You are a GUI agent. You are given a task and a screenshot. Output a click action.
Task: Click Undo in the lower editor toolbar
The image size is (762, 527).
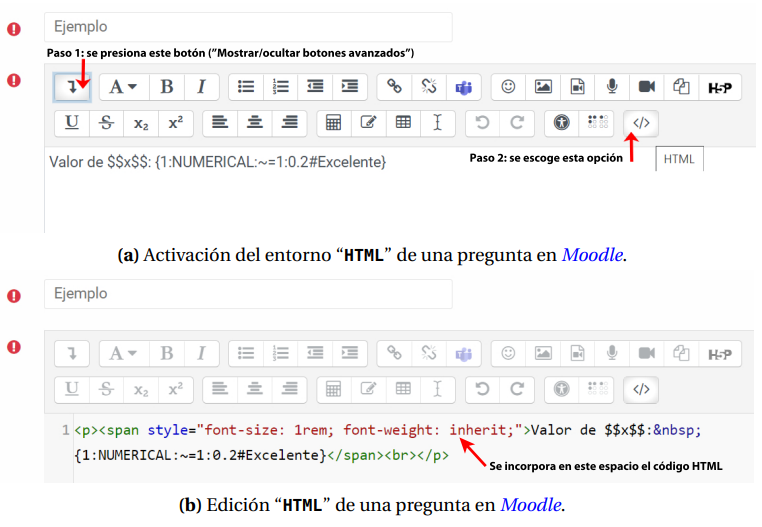pyautogui.click(x=482, y=389)
